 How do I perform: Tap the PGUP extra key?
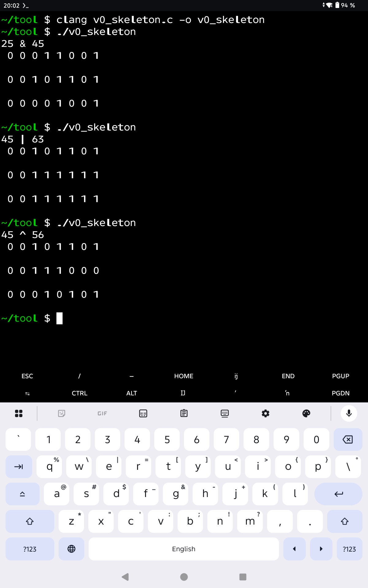click(x=341, y=376)
